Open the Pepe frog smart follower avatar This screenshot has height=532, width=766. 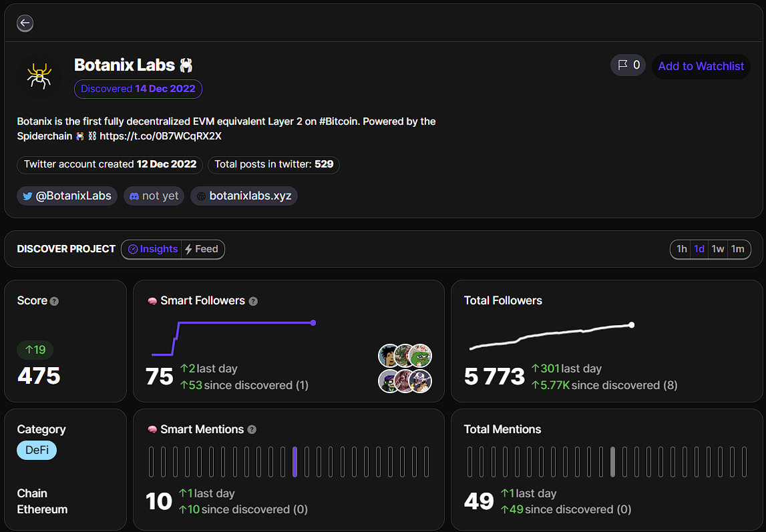[x=420, y=356]
